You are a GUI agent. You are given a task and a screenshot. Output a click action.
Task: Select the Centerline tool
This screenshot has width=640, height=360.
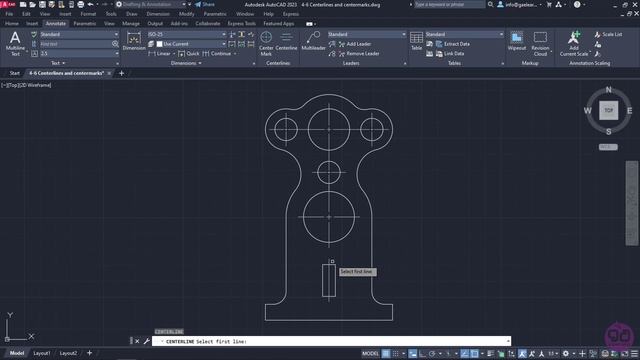click(286, 41)
